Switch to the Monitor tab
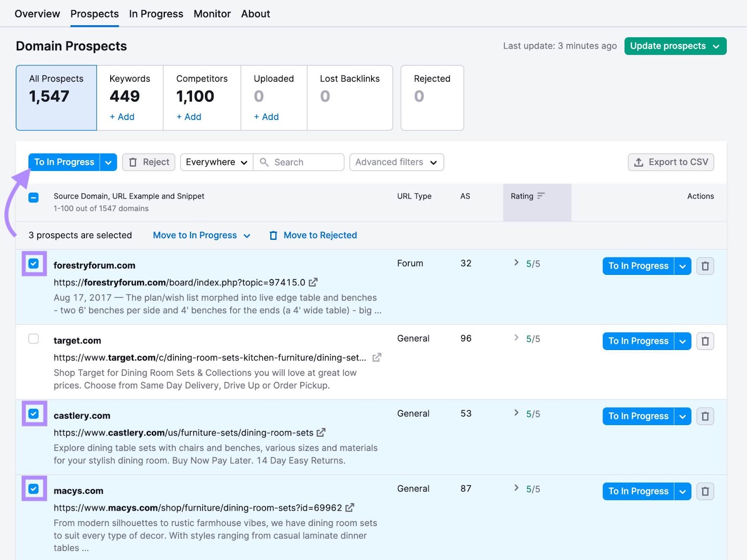 (x=212, y=14)
